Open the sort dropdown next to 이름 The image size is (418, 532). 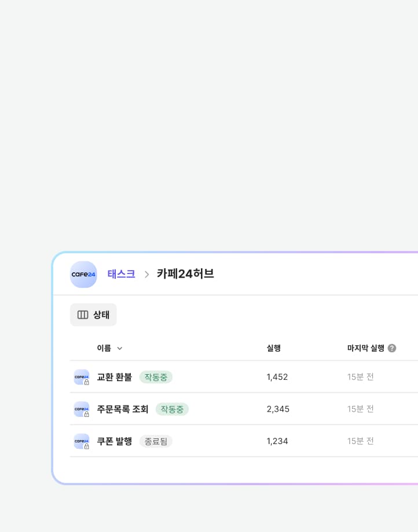pyautogui.click(x=118, y=348)
